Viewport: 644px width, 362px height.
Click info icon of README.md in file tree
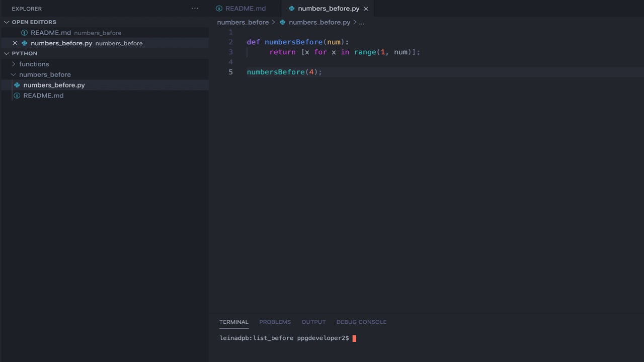[x=17, y=96]
